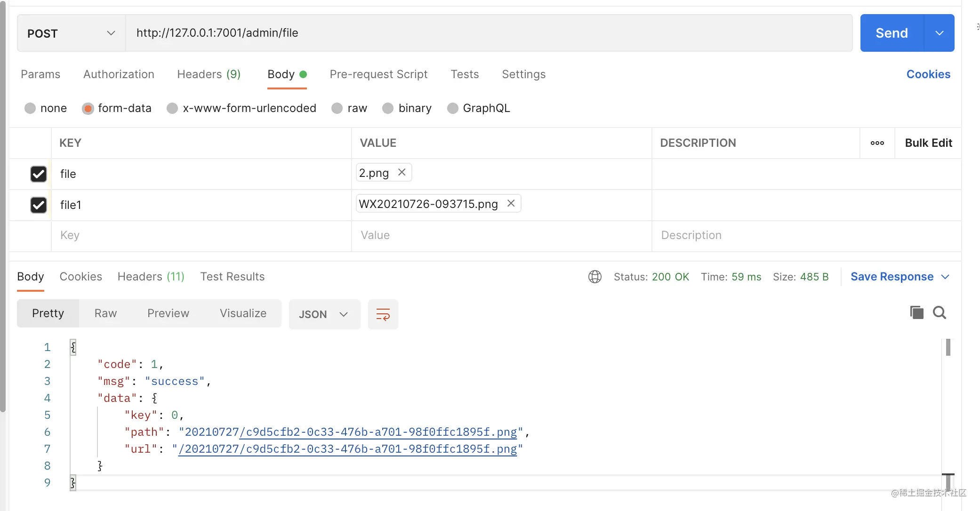Open the Params tab
Image resolution: width=980 pixels, height=511 pixels.
(40, 74)
